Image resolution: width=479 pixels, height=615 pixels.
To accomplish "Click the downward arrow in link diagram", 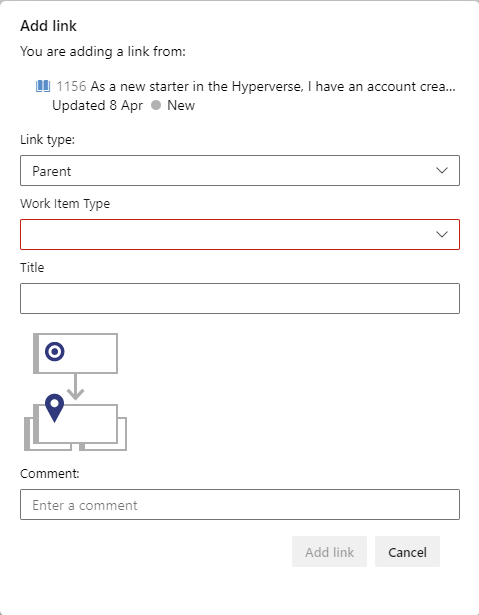I will 75,387.
